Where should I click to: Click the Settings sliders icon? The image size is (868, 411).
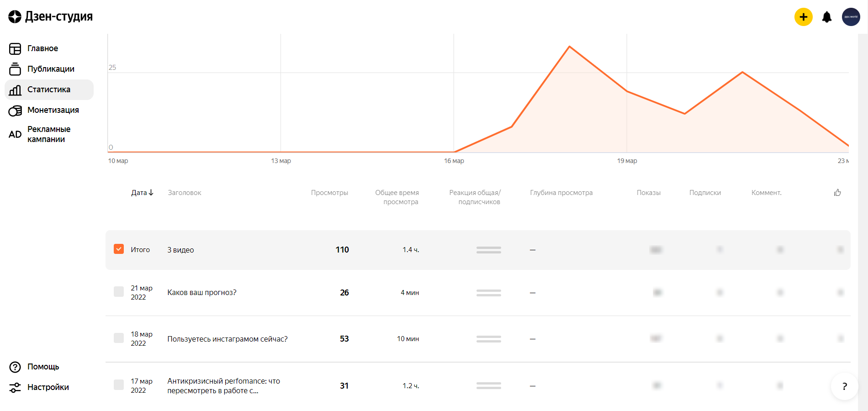[x=15, y=388]
